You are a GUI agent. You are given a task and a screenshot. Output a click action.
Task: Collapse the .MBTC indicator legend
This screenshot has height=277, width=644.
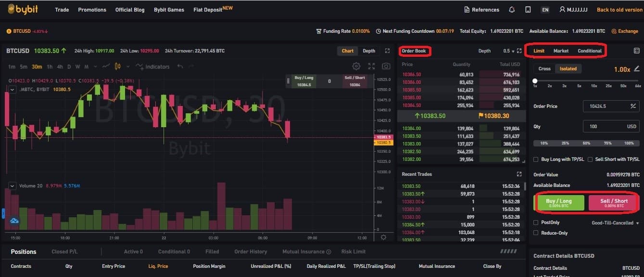click(x=13, y=89)
